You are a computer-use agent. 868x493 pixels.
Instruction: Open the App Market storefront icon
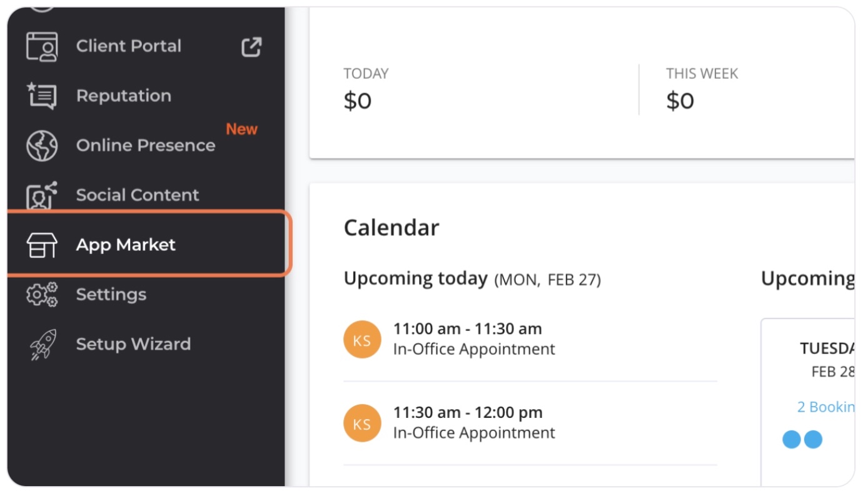click(x=42, y=245)
